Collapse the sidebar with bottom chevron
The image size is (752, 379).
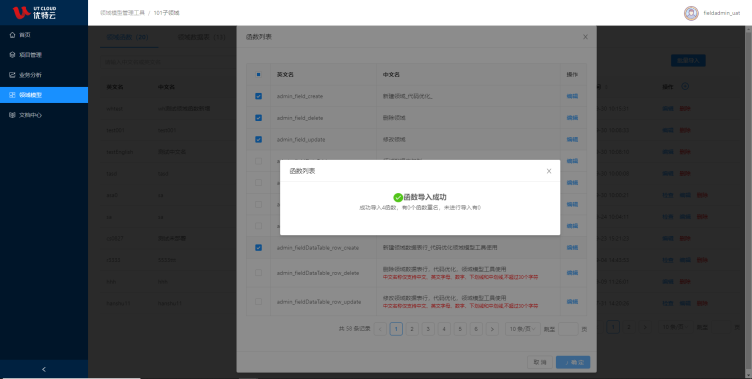tap(44, 369)
